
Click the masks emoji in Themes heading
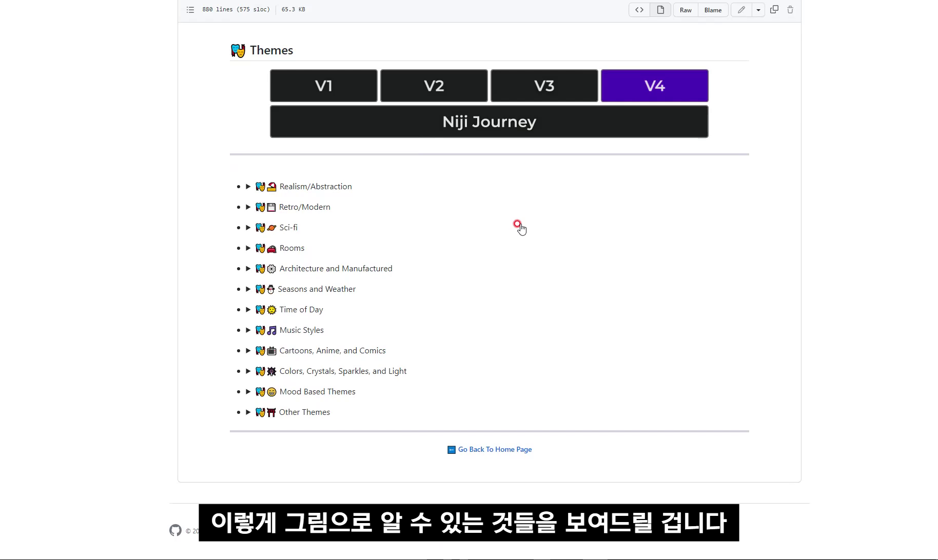coord(238,51)
